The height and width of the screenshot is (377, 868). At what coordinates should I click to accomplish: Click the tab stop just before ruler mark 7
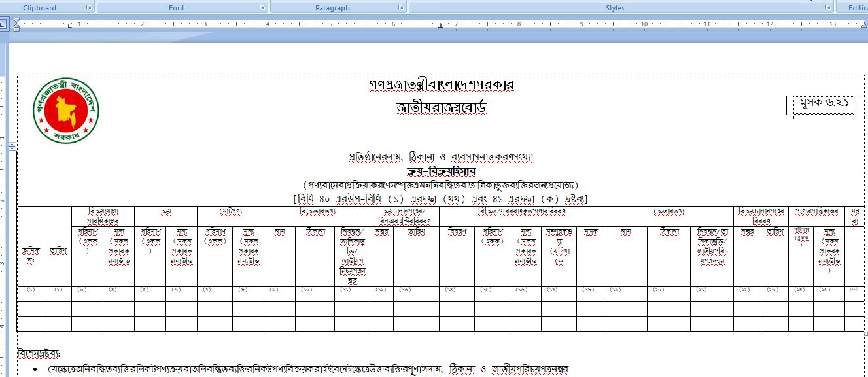441,27
